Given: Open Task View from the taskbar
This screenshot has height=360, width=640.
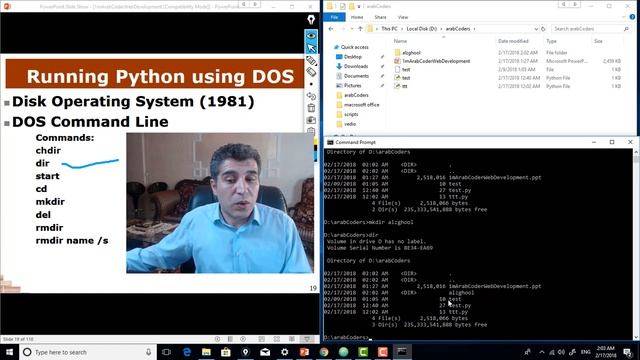Looking at the screenshot, I should click(167, 352).
